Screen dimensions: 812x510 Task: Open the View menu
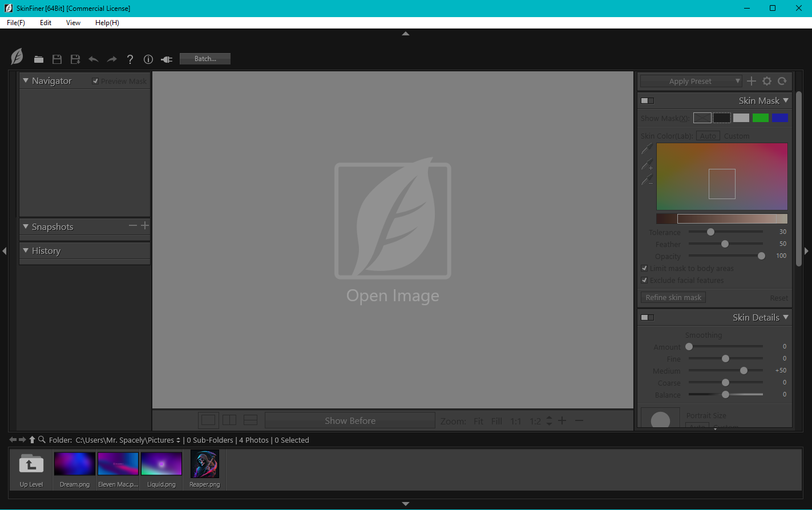(73, 23)
